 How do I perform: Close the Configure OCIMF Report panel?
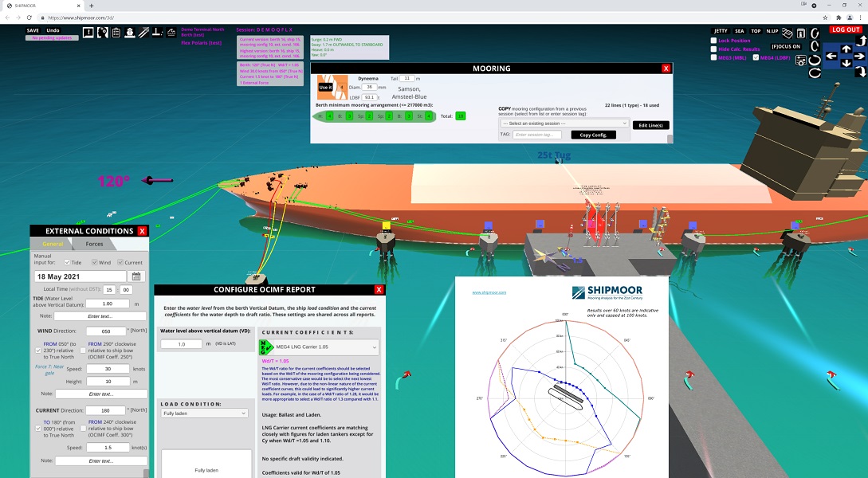pos(379,289)
